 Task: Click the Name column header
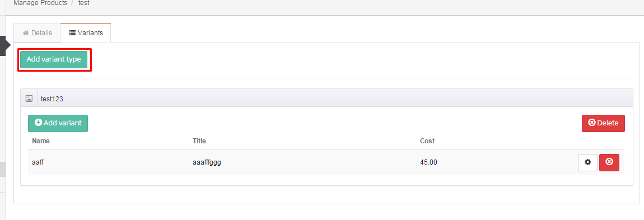tap(41, 141)
